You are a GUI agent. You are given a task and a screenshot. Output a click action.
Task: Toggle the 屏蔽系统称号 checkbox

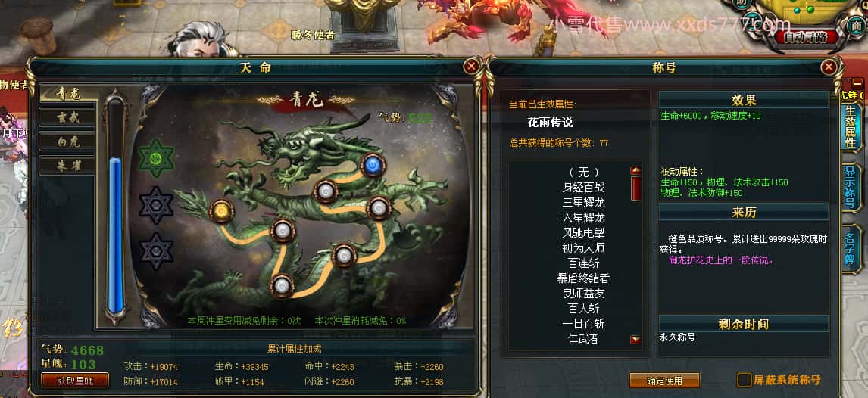coord(745,380)
